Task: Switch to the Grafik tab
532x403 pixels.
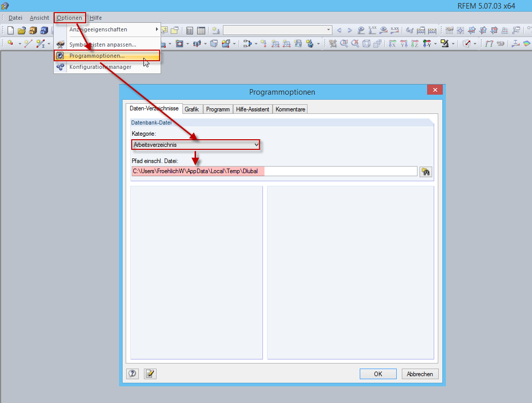Action: 192,109
